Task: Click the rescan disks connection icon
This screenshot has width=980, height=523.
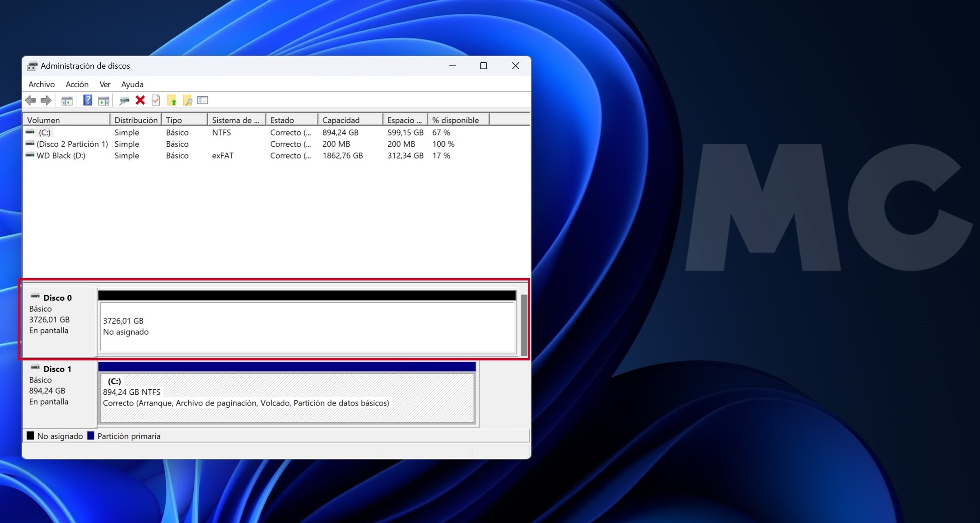Action: (x=124, y=100)
